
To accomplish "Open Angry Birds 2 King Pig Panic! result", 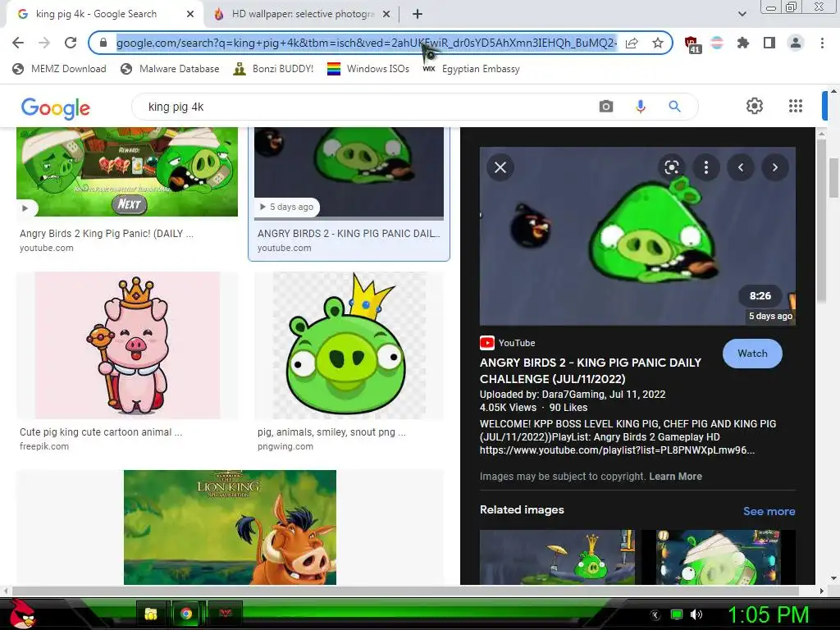I will point(127,172).
